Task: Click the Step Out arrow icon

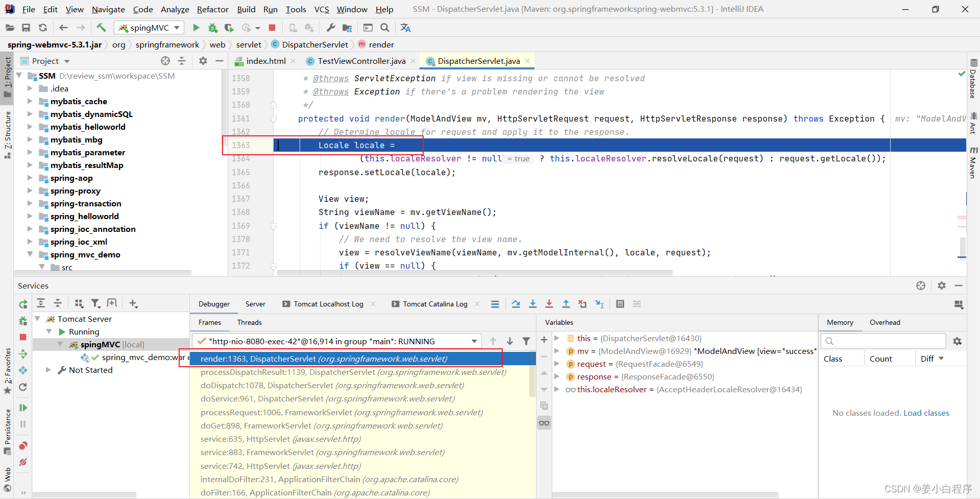Action: click(566, 304)
